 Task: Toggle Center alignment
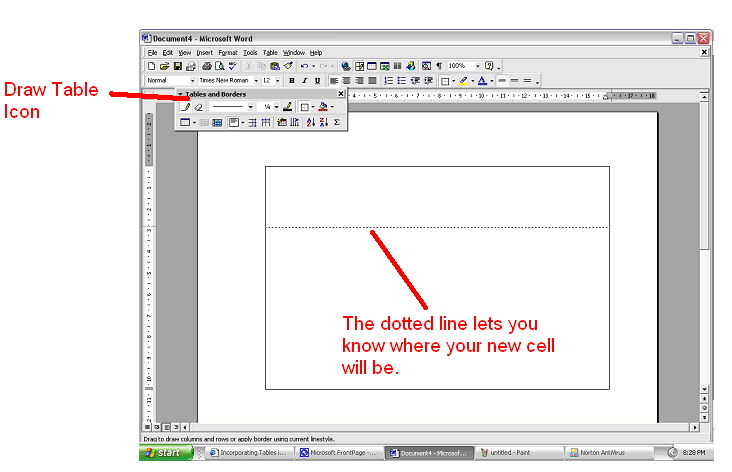tap(346, 81)
